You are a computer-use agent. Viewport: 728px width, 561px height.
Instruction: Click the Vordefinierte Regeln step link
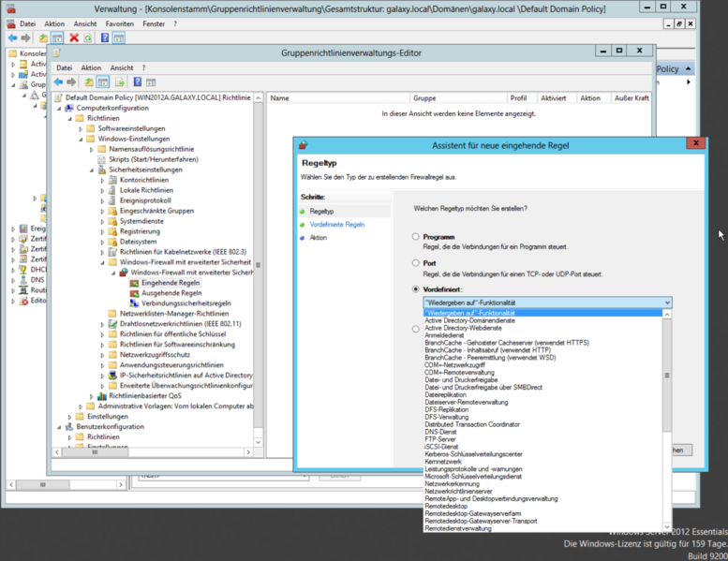tap(336, 225)
